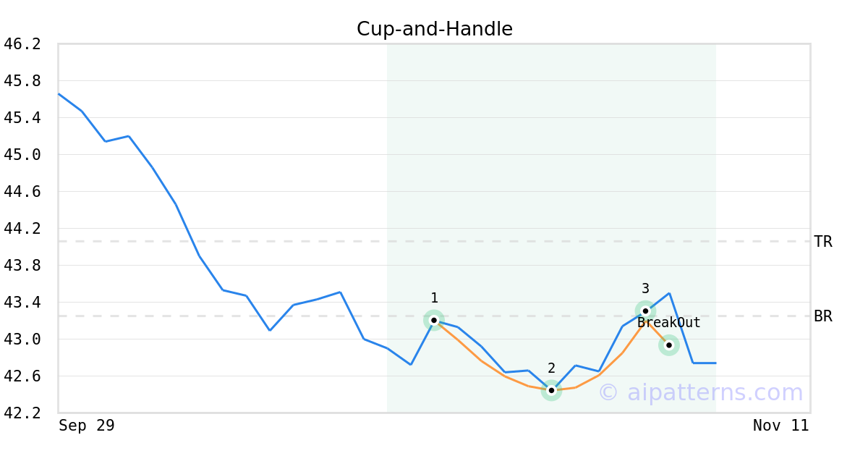The height and width of the screenshot is (456, 868).
Task: Click the Sep 29 start date label
Action: (x=87, y=426)
